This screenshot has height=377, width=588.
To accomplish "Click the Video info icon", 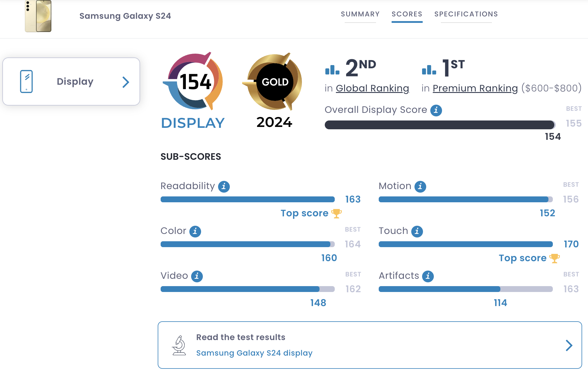I will (x=197, y=276).
